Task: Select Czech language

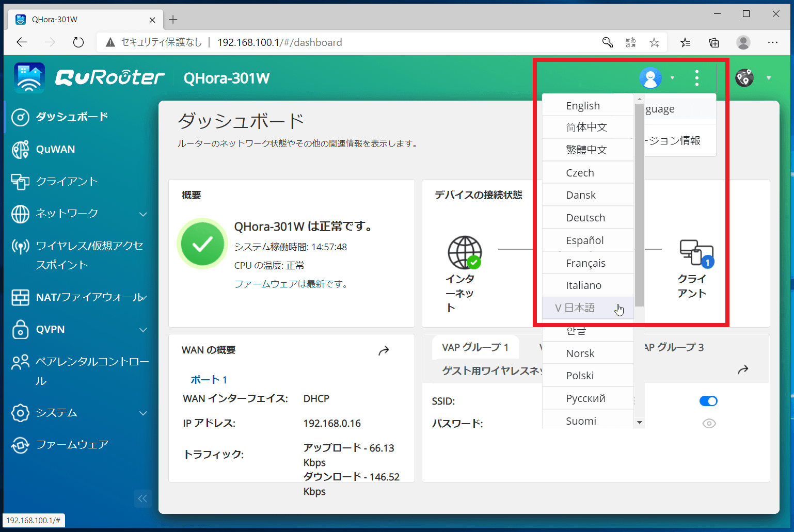Action: point(588,173)
